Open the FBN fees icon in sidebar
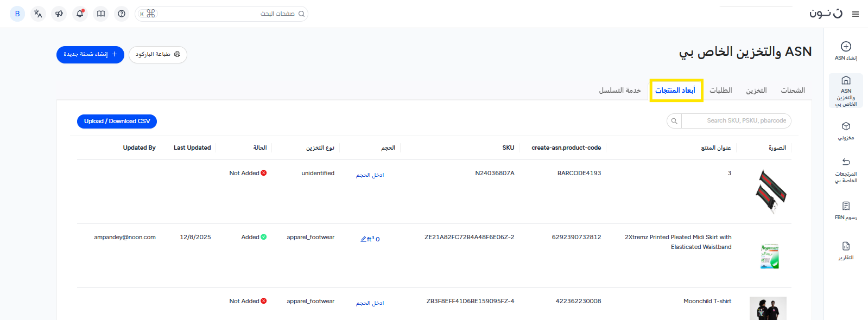 (846, 206)
